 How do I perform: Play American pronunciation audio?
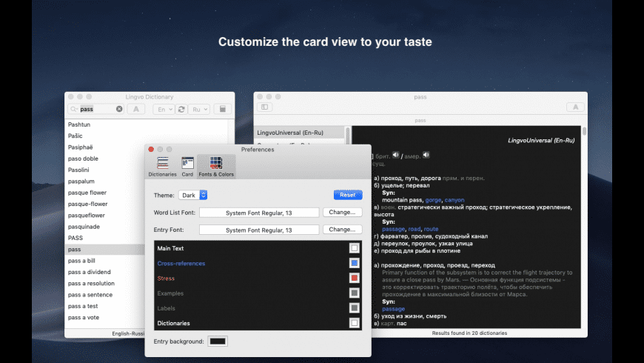426,155
